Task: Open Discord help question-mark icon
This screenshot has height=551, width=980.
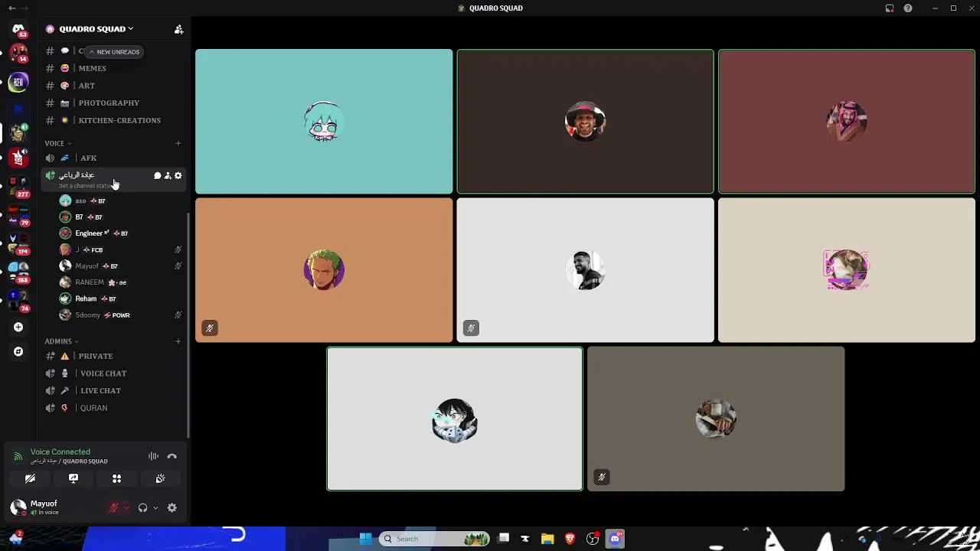Action: click(x=908, y=8)
